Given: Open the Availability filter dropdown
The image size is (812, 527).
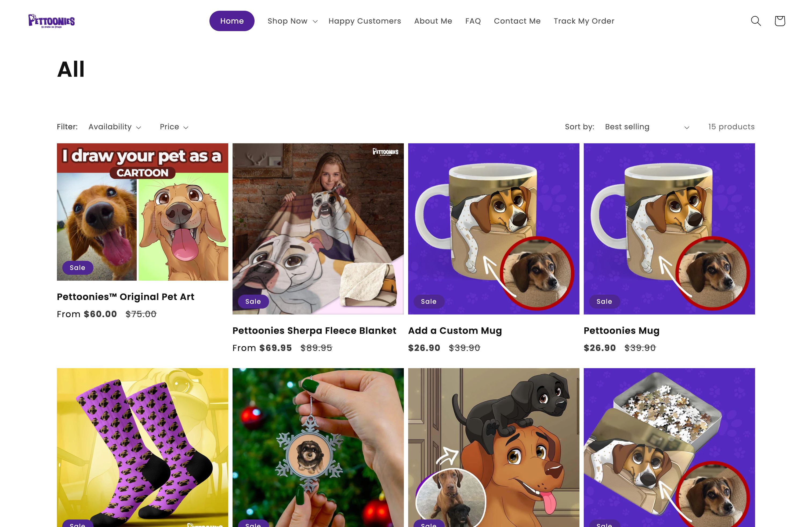Looking at the screenshot, I should tap(115, 127).
